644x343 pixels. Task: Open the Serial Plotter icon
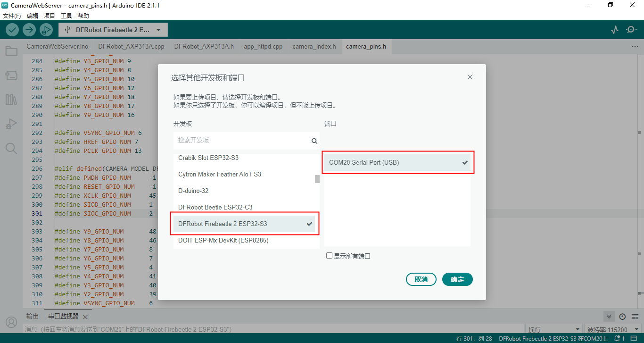tap(614, 30)
